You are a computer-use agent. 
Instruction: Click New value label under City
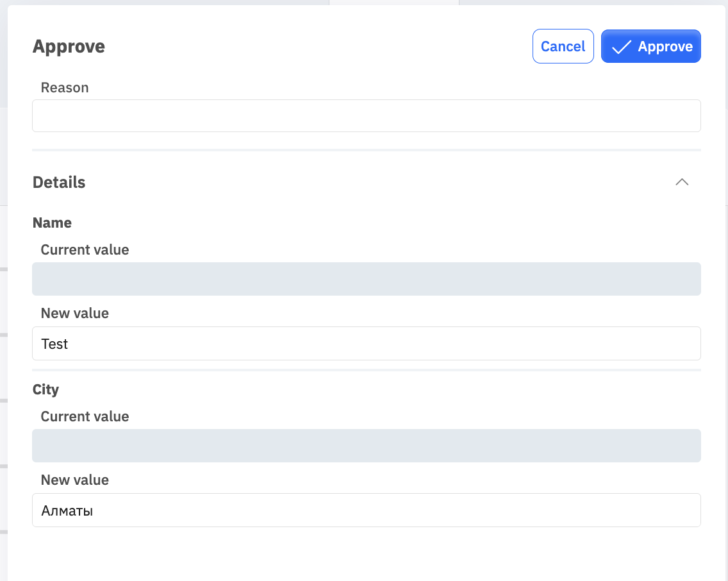coord(75,480)
